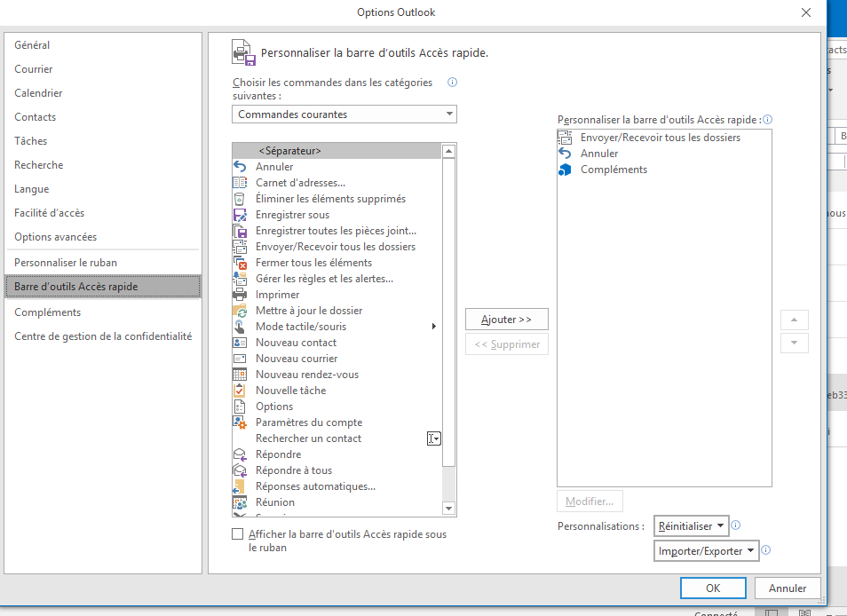Click the Fermer tous les éléments icon
This screenshot has height=616, width=847.
coord(240,263)
